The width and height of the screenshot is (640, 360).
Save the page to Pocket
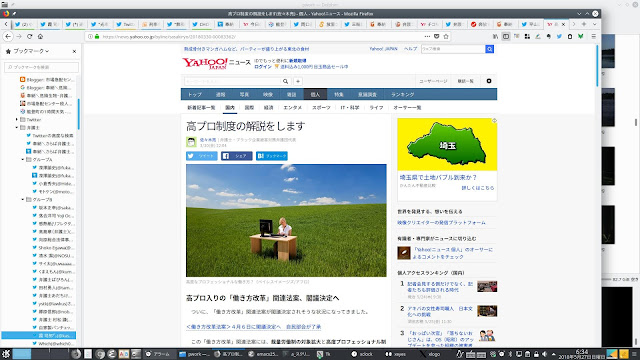436,36
